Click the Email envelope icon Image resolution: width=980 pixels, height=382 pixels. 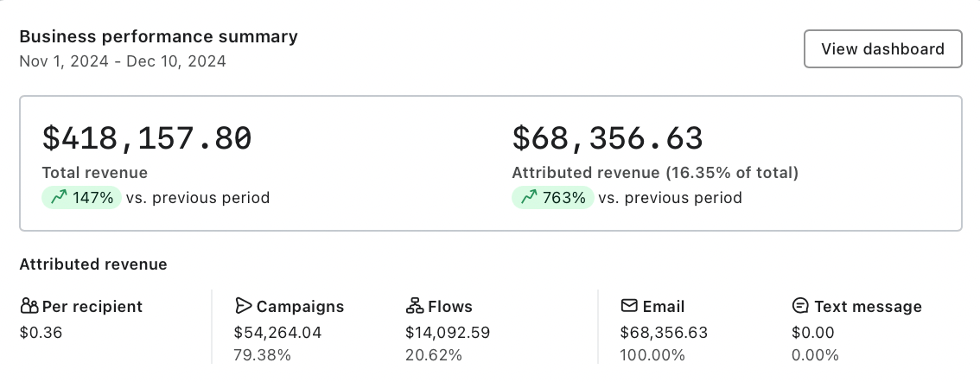tap(629, 306)
